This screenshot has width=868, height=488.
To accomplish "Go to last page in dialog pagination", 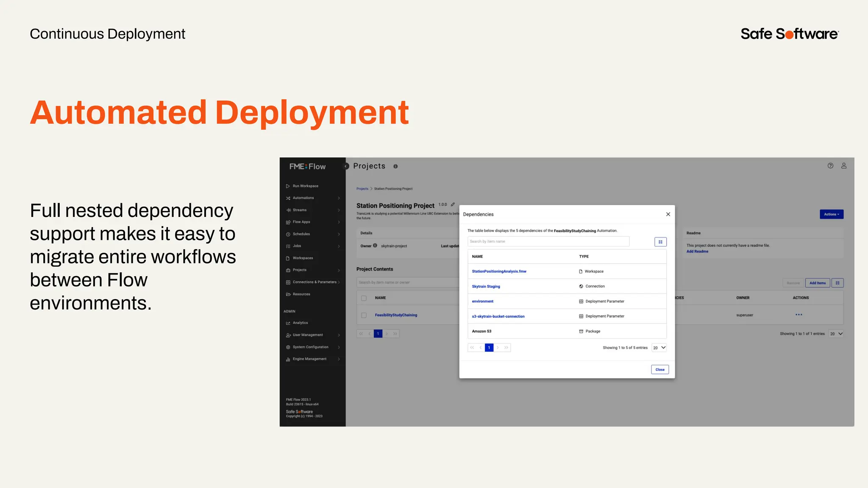I will pyautogui.click(x=506, y=347).
